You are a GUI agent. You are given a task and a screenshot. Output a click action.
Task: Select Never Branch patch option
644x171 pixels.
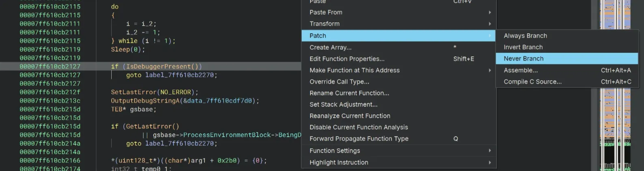[523, 58]
